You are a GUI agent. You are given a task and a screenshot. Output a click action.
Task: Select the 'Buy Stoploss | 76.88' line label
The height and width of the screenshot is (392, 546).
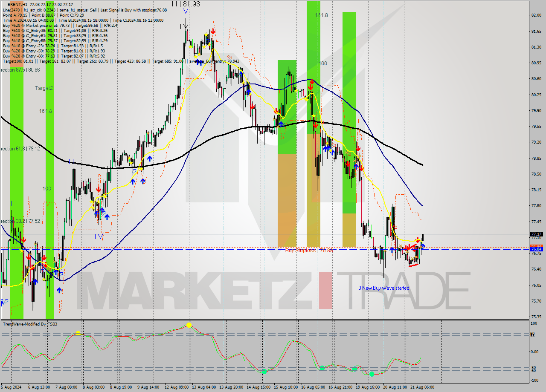tap(309, 251)
